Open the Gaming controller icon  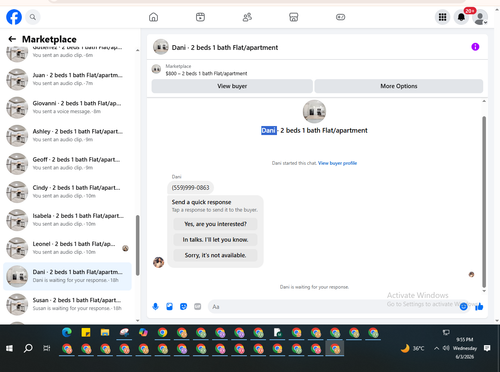pos(340,17)
